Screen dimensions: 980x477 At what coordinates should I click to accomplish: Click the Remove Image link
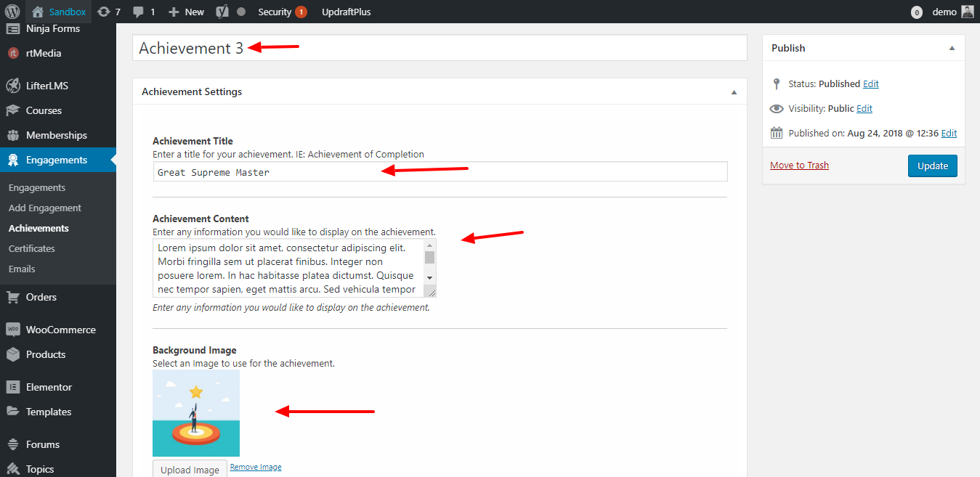(256, 467)
